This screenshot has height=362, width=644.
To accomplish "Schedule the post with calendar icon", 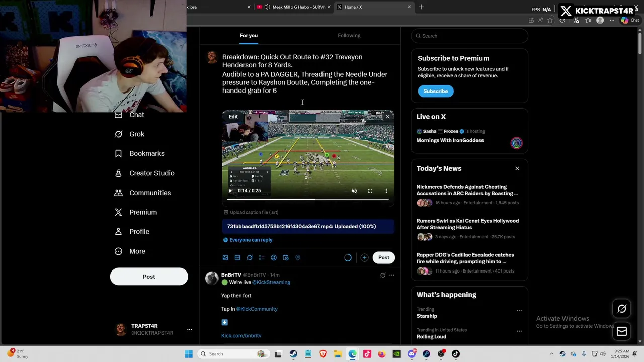I will pos(286,258).
